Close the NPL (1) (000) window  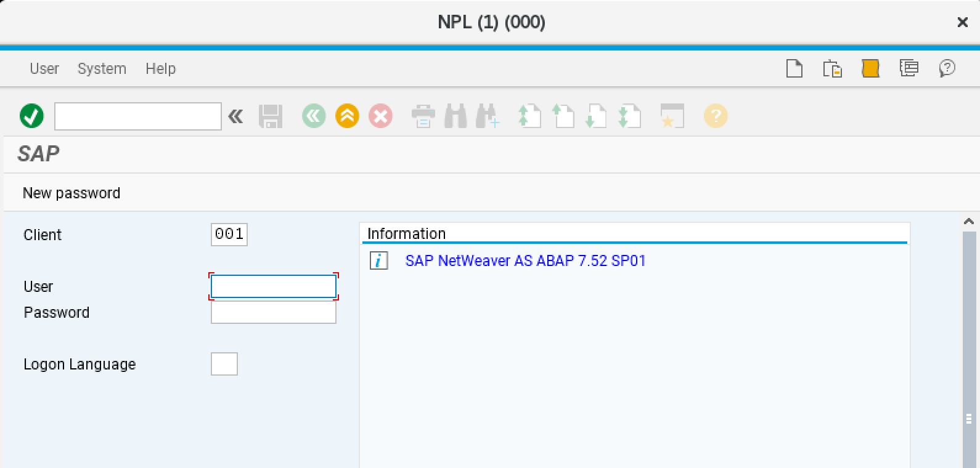pyautogui.click(x=962, y=22)
